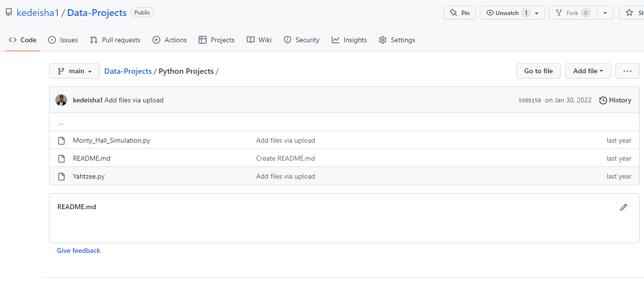Click the kedeisha1 avatar in commit bar
644x281 pixels.
(x=61, y=100)
